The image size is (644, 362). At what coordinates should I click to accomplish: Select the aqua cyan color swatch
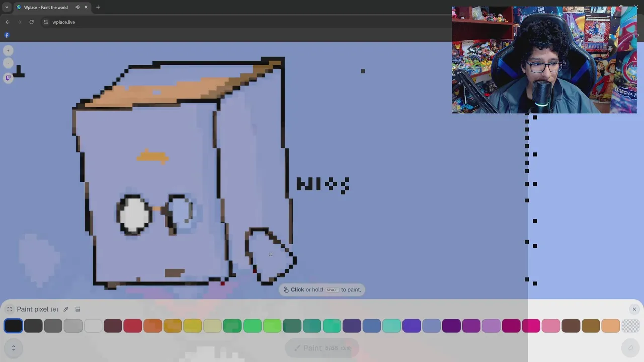pyautogui.click(x=391, y=326)
